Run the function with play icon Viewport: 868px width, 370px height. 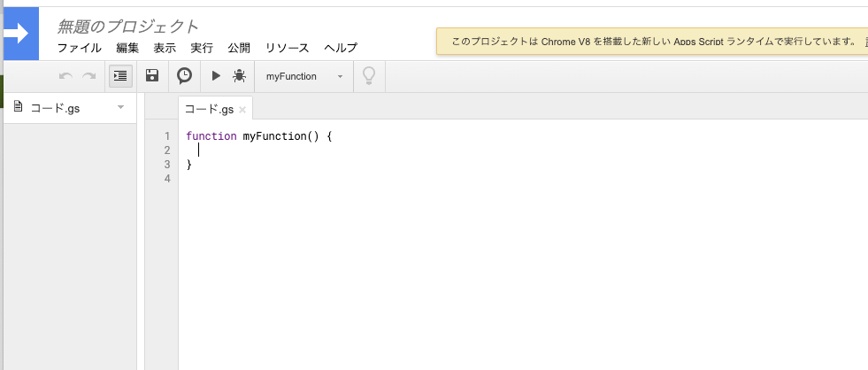[216, 76]
